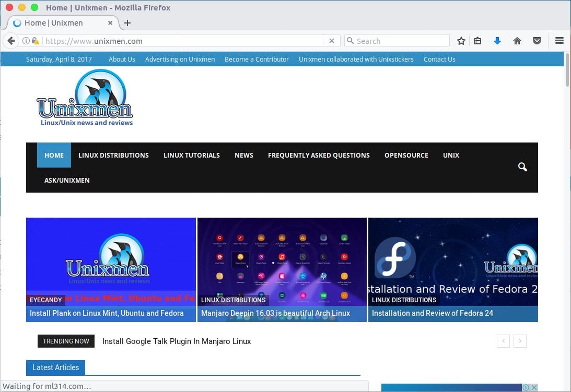Click the padlock warning security icon
This screenshot has height=392, width=571.
(x=36, y=41)
